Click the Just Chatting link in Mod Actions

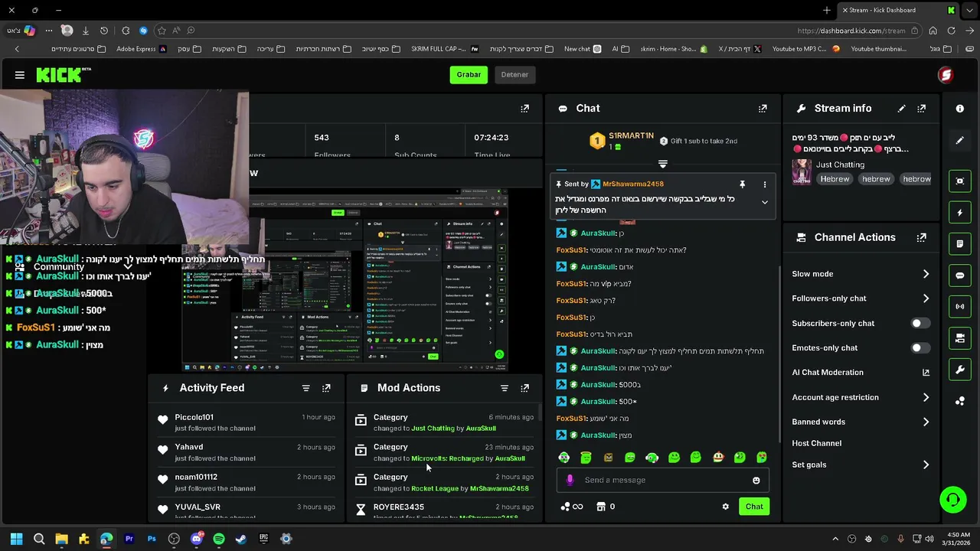433,429
